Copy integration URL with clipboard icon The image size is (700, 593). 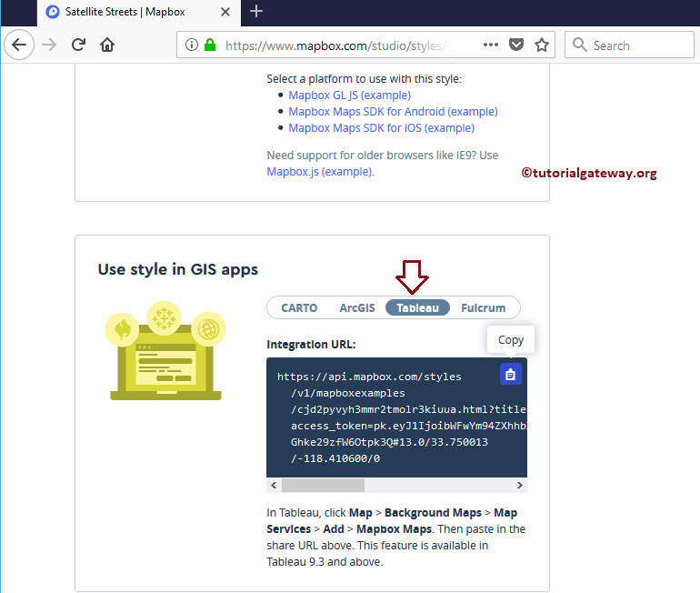511,374
